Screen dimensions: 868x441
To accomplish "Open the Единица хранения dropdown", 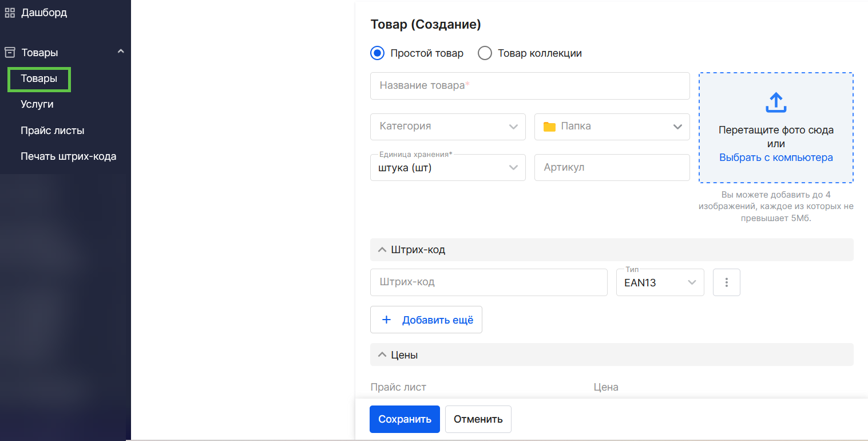I will 514,167.
